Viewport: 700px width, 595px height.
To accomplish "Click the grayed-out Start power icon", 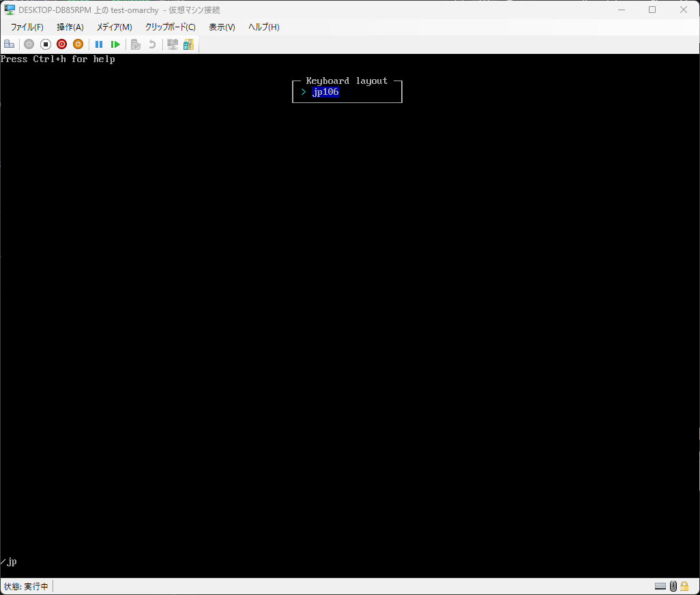I will pos(29,44).
